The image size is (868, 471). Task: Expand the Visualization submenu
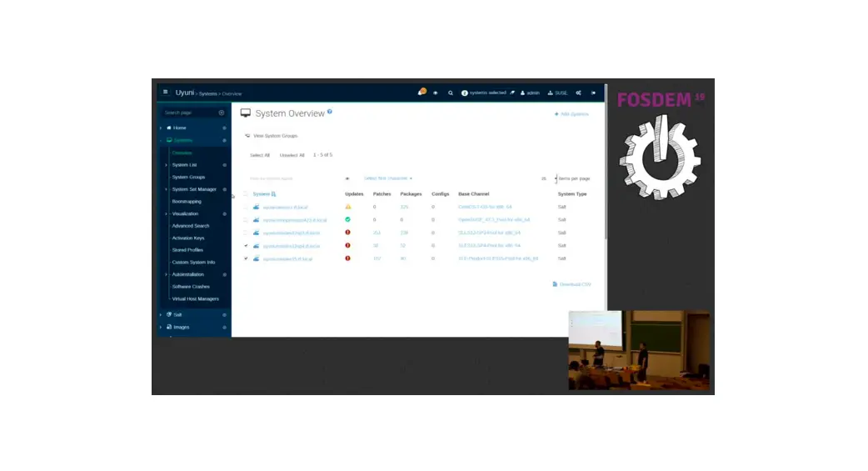166,214
